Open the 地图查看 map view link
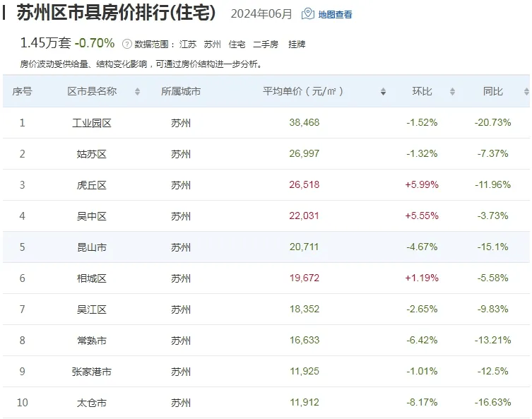 point(335,15)
